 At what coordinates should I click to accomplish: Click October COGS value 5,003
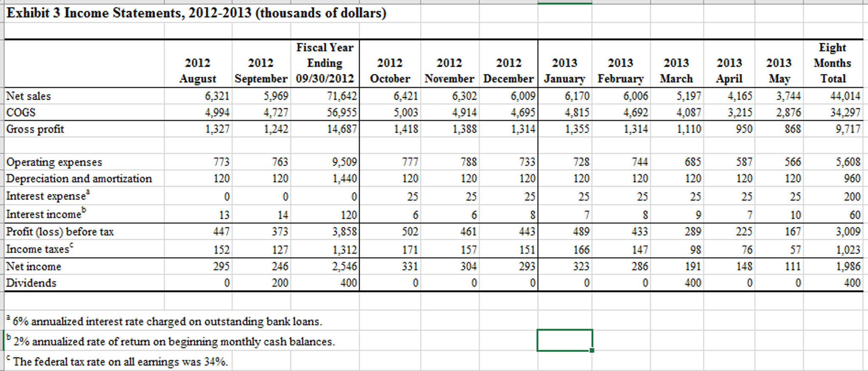(x=406, y=112)
